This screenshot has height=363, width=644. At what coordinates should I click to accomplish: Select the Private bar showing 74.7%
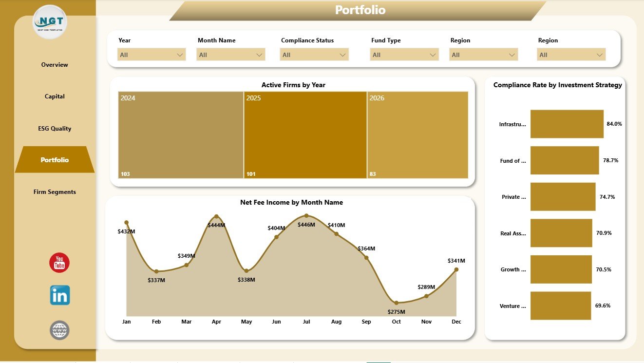pyautogui.click(x=563, y=197)
